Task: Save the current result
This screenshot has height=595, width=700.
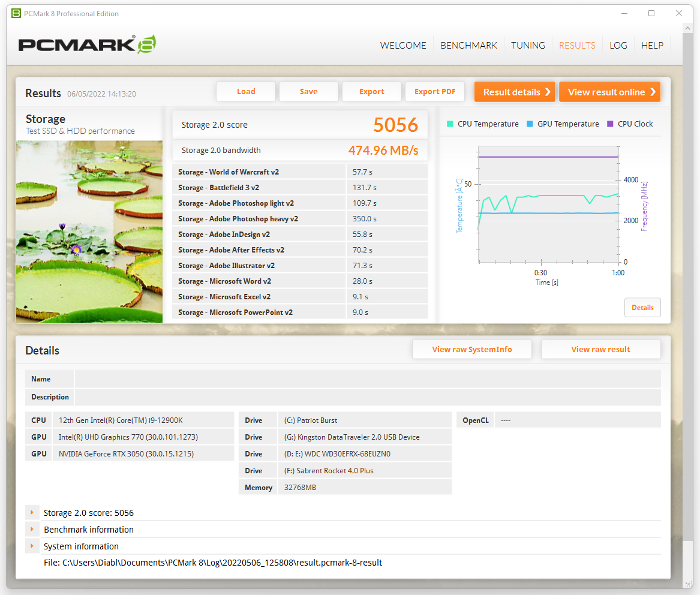Action: [x=309, y=92]
